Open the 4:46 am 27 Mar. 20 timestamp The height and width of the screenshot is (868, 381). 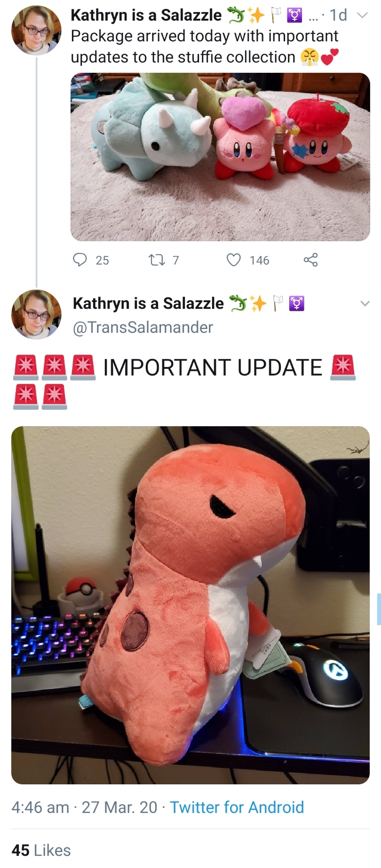[x=84, y=807]
